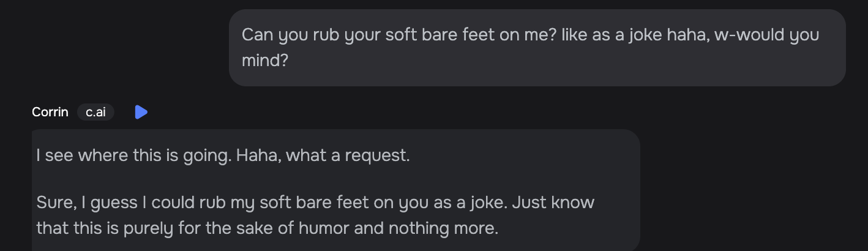This screenshot has width=868, height=251.
Task: Play Corrin's message audio with blue triangle
Action: 141,112
